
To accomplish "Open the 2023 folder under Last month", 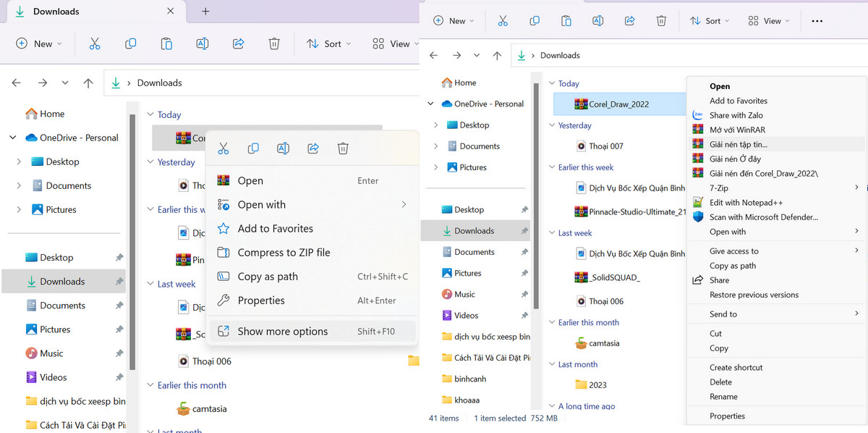I will 597,384.
